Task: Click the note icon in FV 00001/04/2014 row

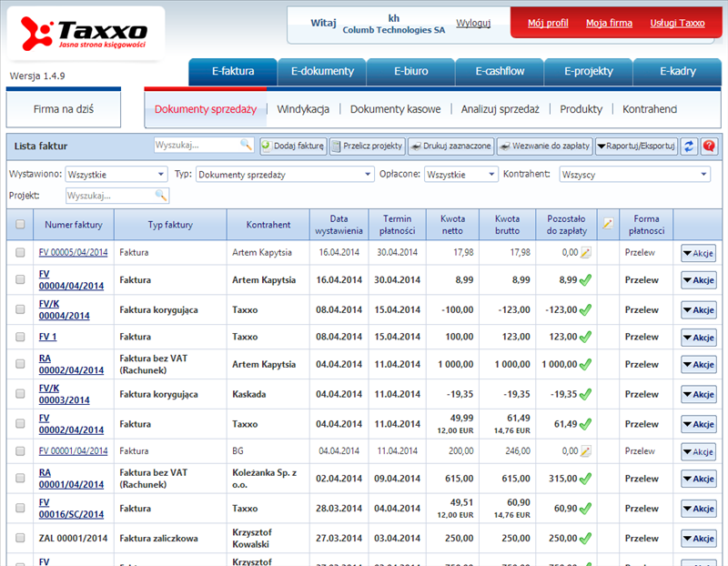Action: pos(586,450)
